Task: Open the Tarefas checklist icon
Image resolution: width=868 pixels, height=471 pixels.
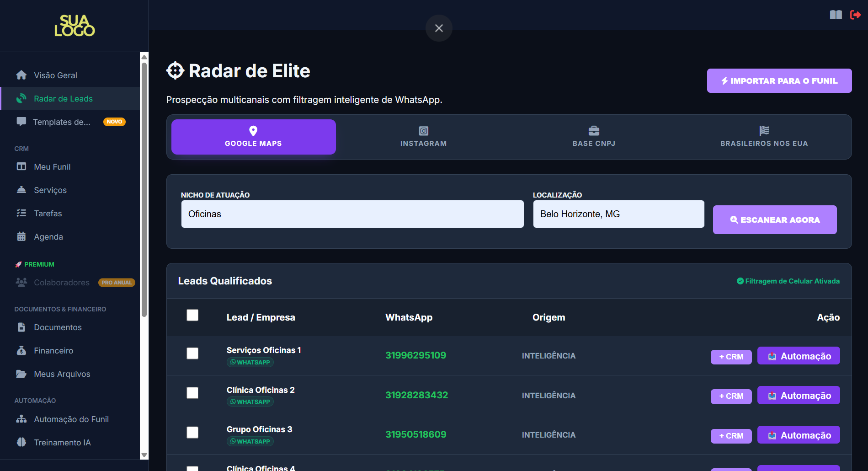Action: coord(21,213)
